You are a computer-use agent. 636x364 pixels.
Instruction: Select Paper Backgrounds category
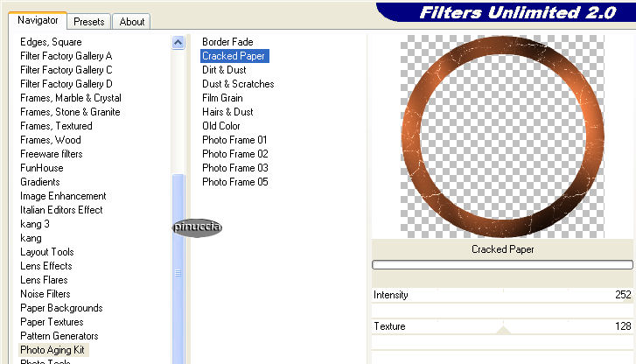coord(61,308)
